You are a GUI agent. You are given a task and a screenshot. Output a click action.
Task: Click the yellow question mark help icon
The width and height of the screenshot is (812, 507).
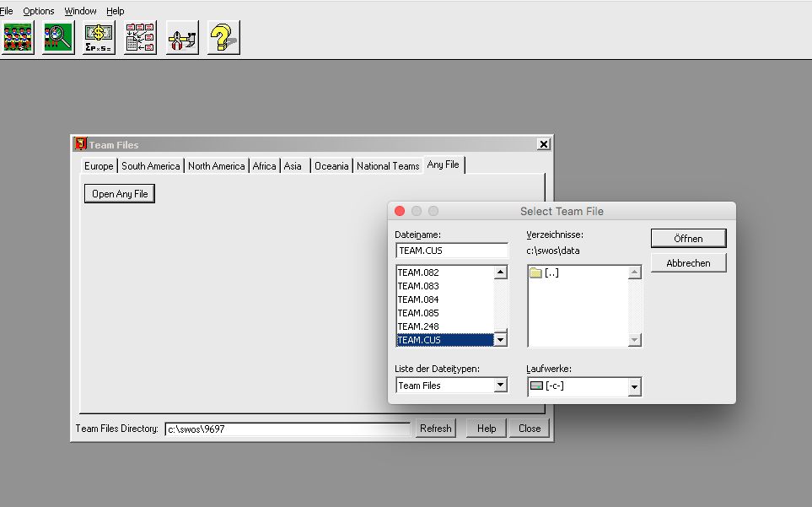[x=223, y=38]
